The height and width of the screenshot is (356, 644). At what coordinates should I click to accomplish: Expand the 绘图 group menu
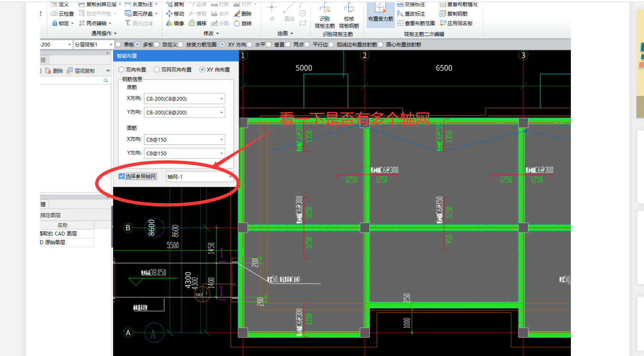285,34
